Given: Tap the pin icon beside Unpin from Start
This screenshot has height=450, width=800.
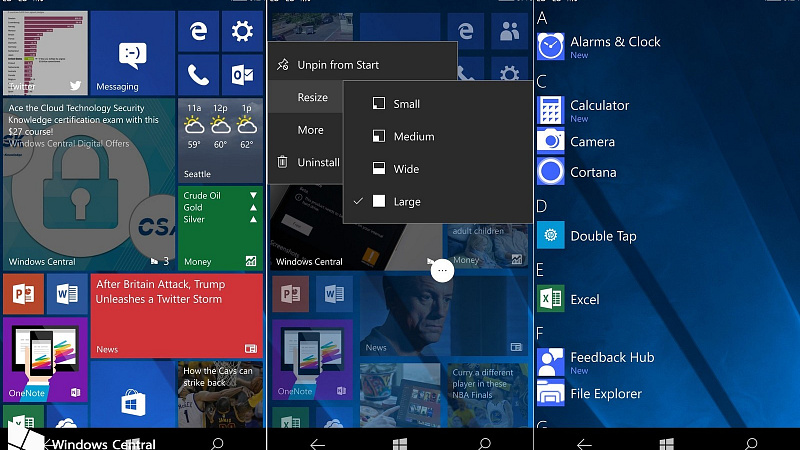Looking at the screenshot, I should 283,65.
